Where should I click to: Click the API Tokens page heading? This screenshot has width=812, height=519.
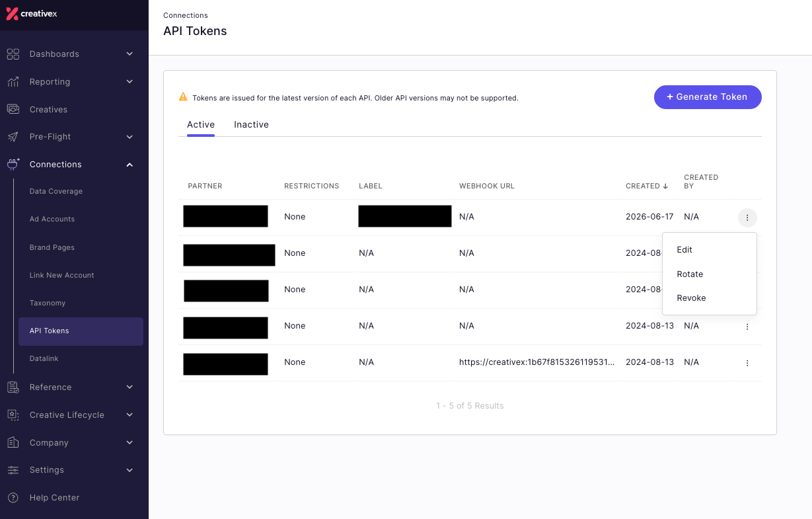195,31
